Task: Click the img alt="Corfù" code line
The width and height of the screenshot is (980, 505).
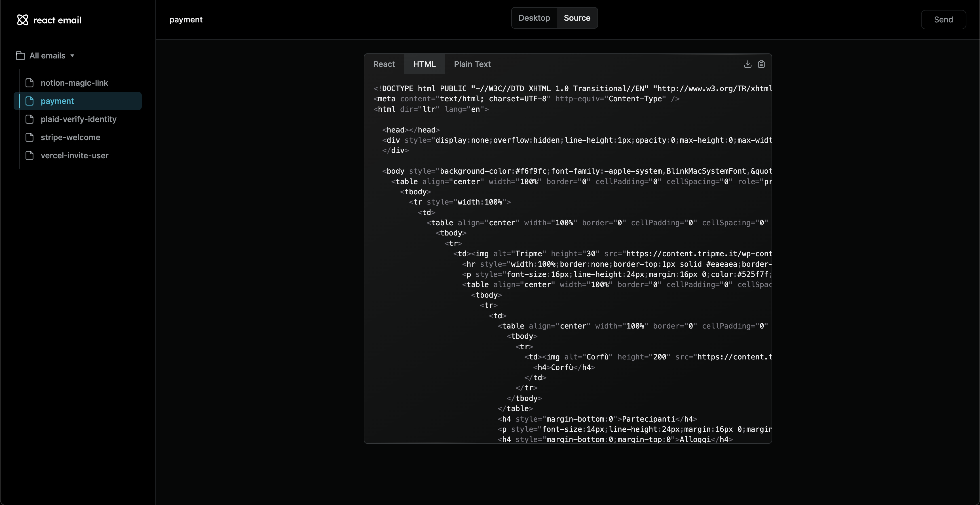Action: [648, 357]
